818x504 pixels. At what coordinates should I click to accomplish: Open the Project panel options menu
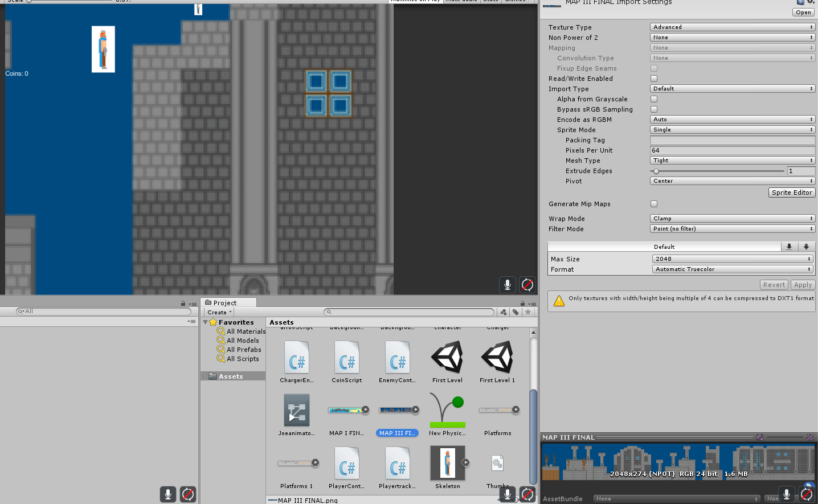pyautogui.click(x=532, y=304)
